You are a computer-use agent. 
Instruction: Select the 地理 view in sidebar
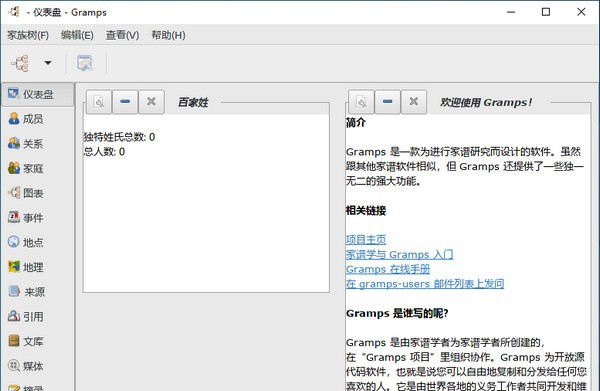pyautogui.click(x=26, y=267)
